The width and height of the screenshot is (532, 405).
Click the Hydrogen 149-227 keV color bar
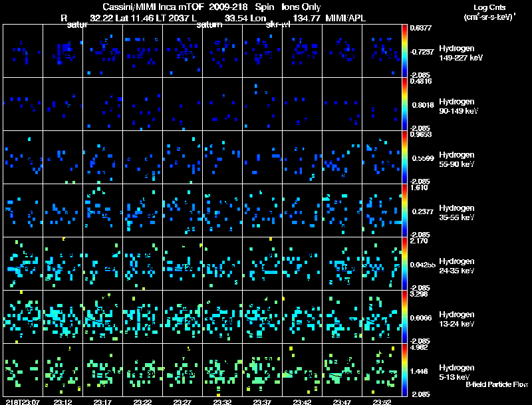pos(404,51)
